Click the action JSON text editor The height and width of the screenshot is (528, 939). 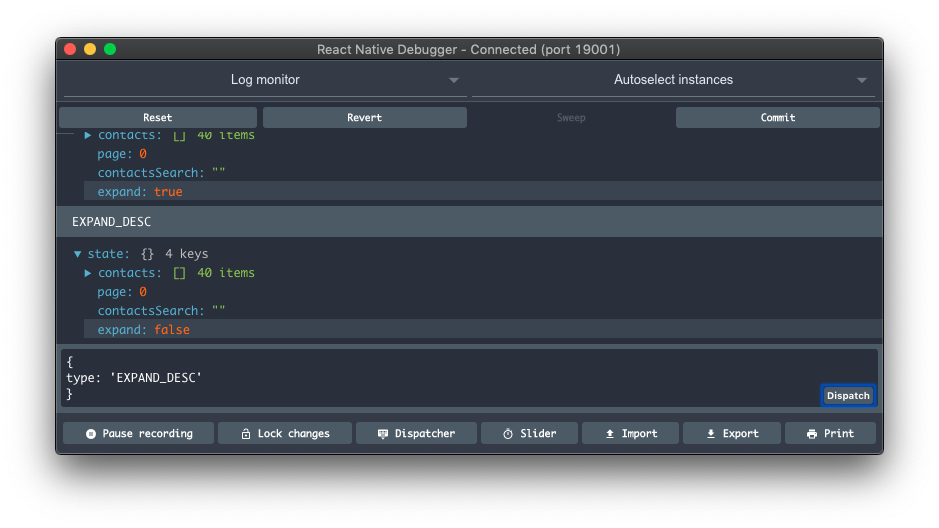pyautogui.click(x=440, y=378)
